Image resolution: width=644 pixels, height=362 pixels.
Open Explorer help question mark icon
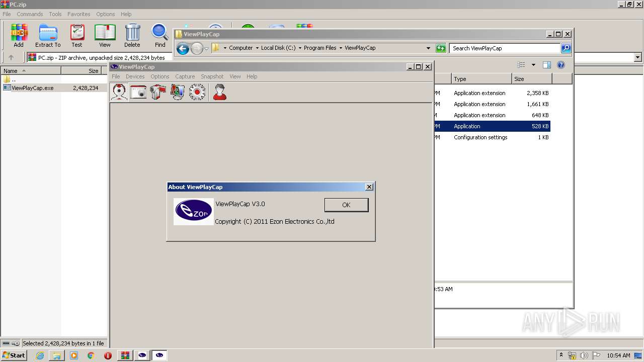561,65
